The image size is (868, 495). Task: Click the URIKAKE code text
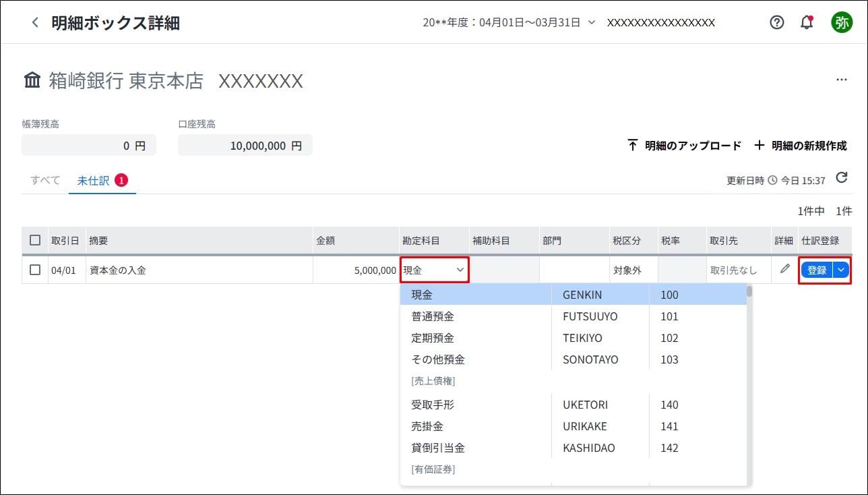585,426
